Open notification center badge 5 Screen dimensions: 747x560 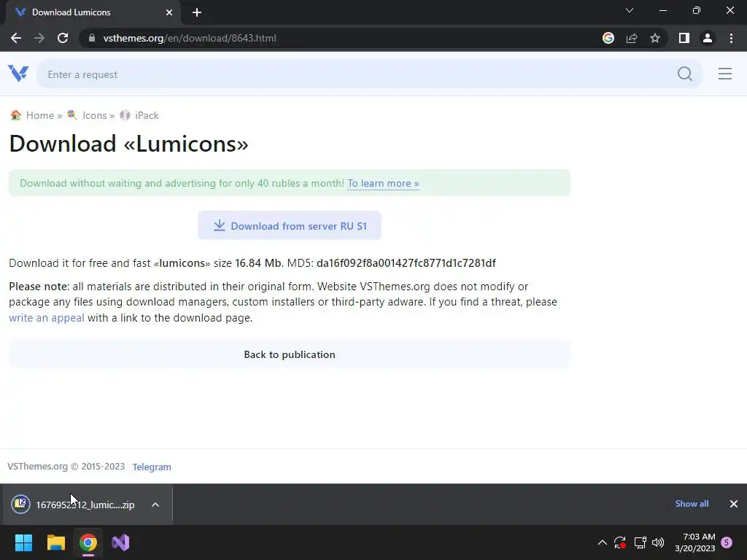tap(727, 542)
